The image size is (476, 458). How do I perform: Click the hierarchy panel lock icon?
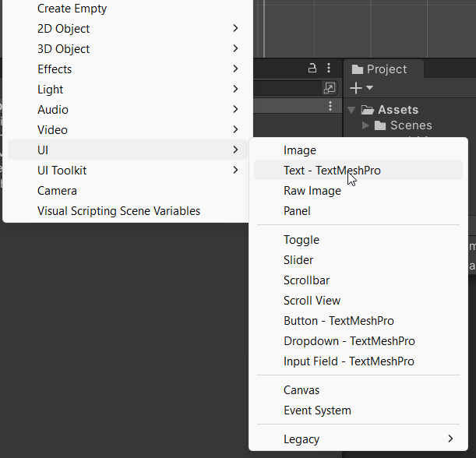pos(313,68)
